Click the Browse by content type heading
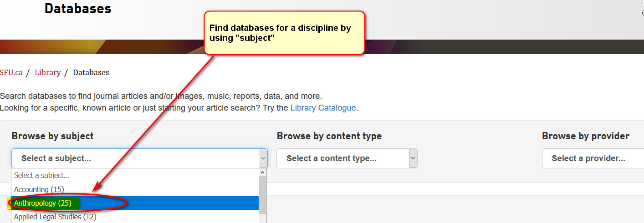This screenshot has width=644, height=223. click(329, 136)
